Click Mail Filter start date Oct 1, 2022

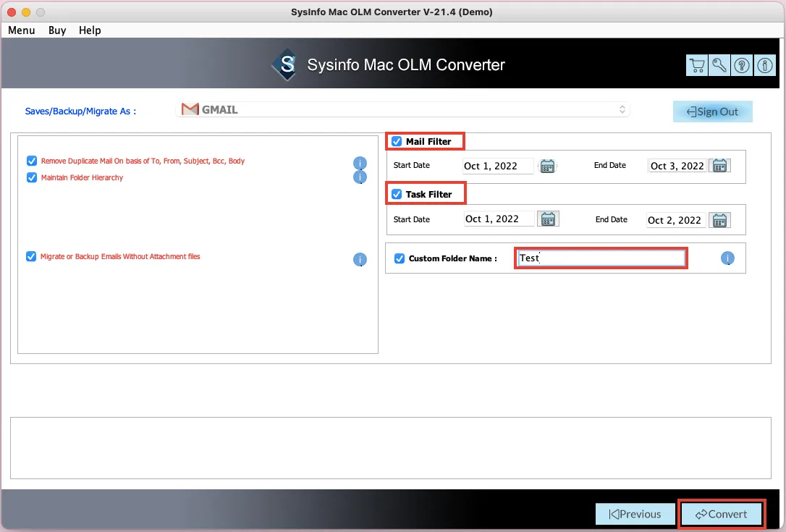click(x=498, y=166)
